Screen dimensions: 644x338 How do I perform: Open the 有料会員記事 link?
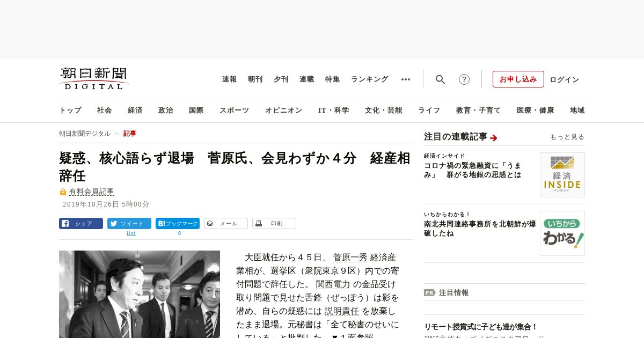pyautogui.click(x=91, y=192)
